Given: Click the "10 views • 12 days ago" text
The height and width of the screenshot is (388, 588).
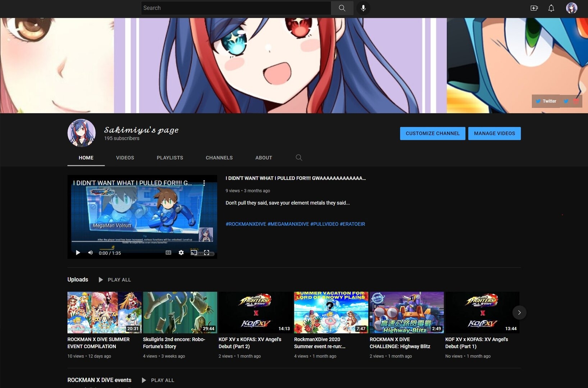Looking at the screenshot, I should coord(89,356).
